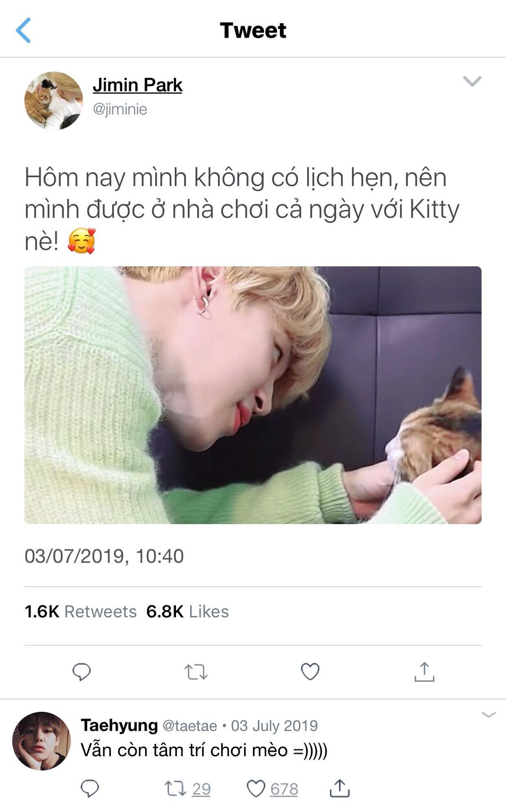This screenshot has height=812, width=506.
Task: View Jimin Park's profile picture
Action: pyautogui.click(x=54, y=100)
